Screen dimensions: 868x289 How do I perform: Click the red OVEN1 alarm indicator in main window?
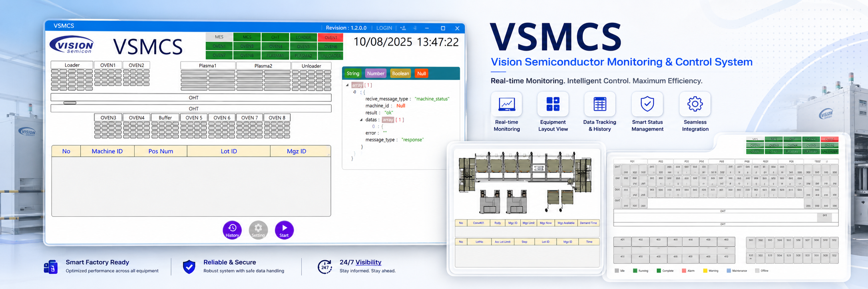330,38
